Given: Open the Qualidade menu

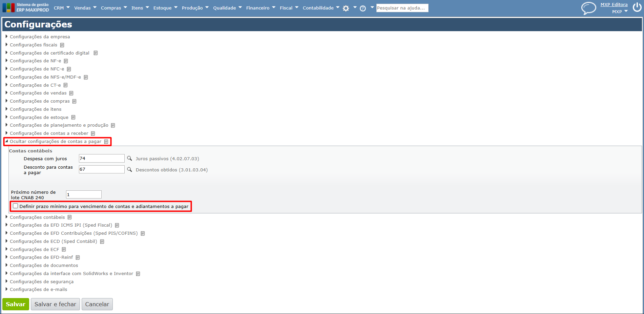Looking at the screenshot, I should (x=227, y=8).
